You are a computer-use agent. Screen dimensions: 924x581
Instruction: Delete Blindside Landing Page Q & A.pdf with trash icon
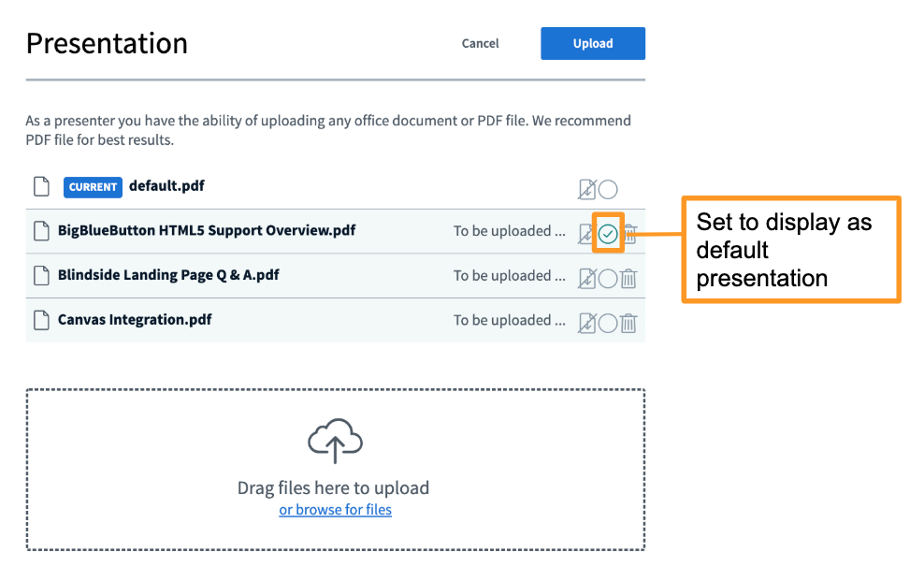click(x=628, y=279)
